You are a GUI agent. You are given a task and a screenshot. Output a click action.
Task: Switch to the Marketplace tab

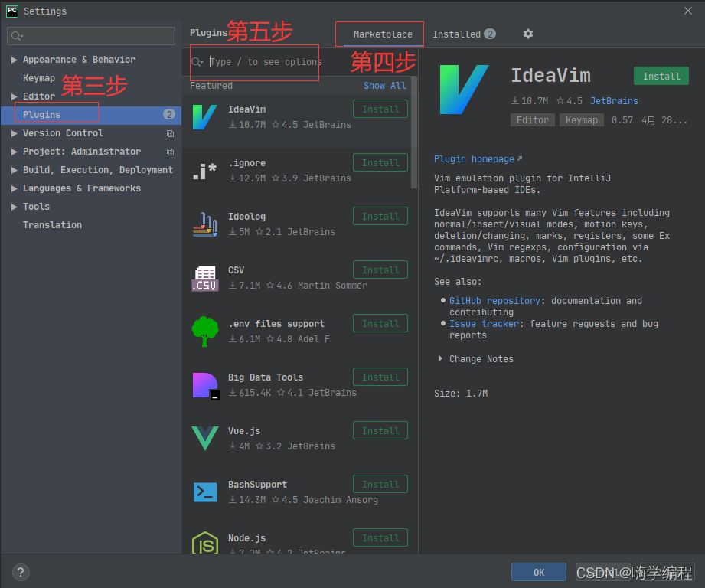pos(383,34)
